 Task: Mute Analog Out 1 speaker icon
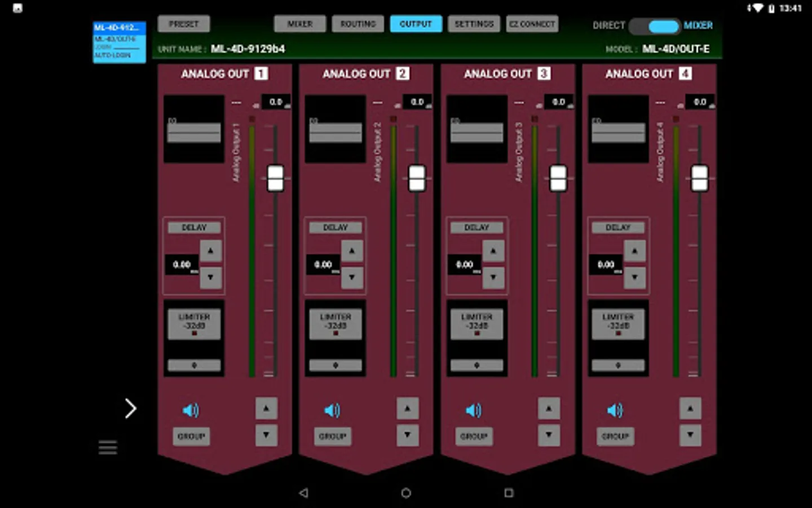[191, 410]
